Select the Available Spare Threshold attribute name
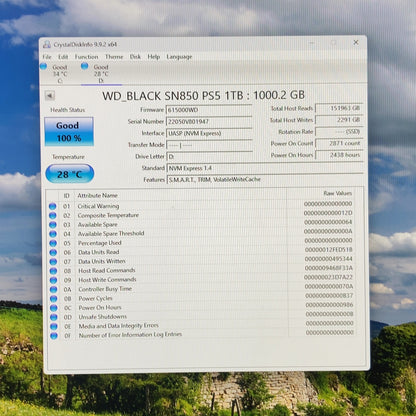The width and height of the screenshot is (416, 416). pyautogui.click(x=111, y=234)
